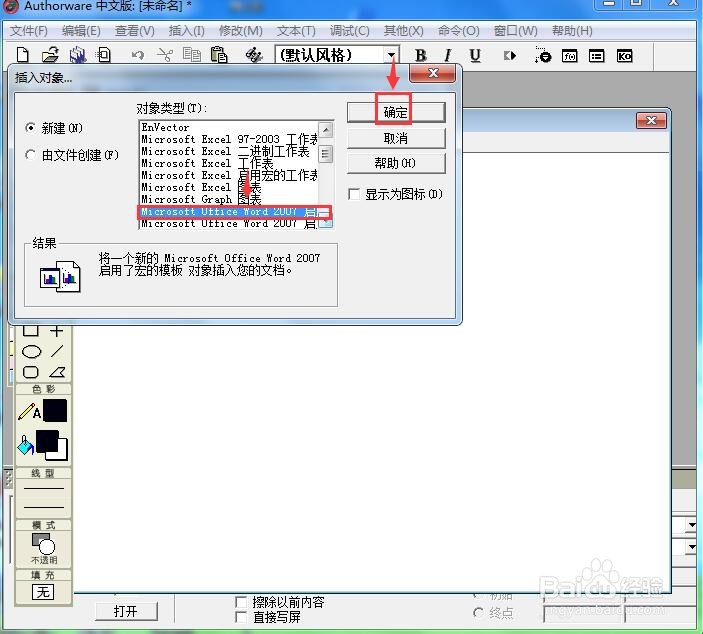Select the 无 fill option

[43, 592]
